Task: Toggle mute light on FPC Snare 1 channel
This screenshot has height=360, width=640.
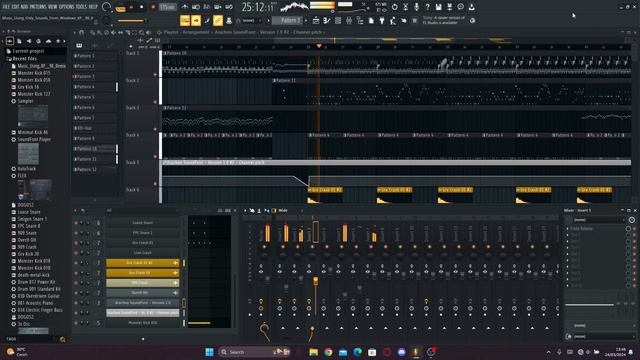Action: (76, 233)
